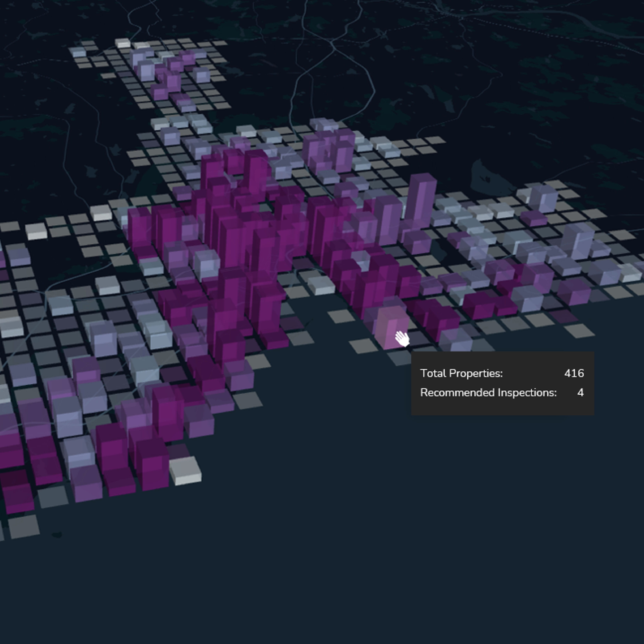Click the Total Properties label in tooltip

(461, 373)
